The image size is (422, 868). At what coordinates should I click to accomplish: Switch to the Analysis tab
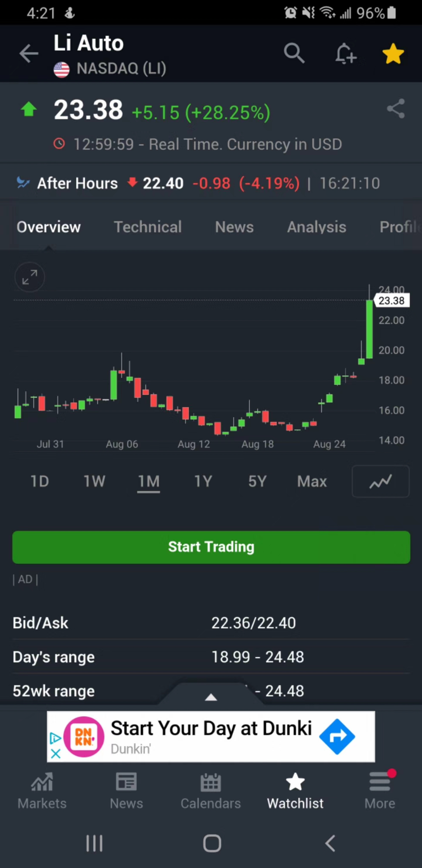[x=316, y=227]
